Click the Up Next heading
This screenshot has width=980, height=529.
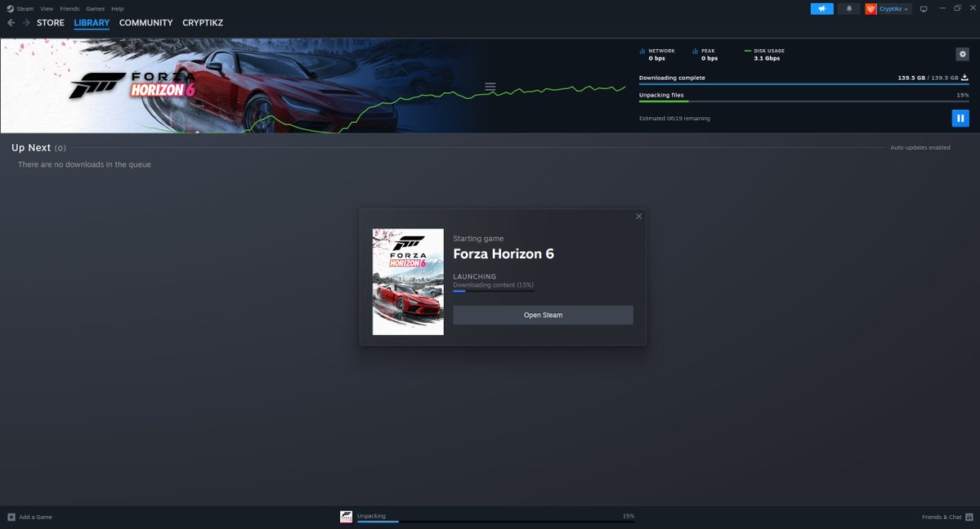(31, 147)
